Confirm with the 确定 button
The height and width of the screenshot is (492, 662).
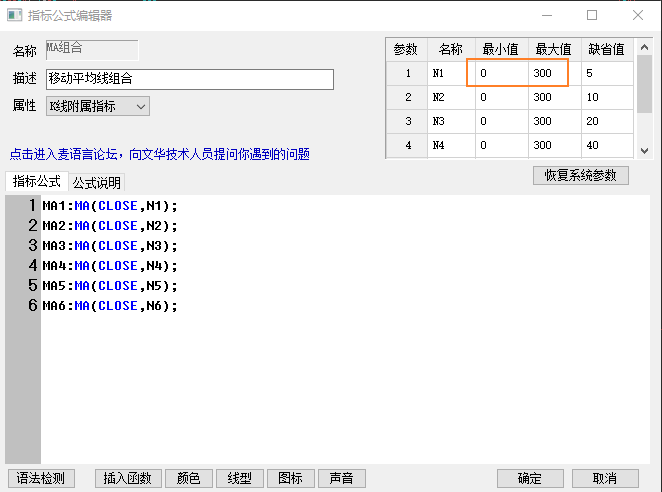[530, 478]
